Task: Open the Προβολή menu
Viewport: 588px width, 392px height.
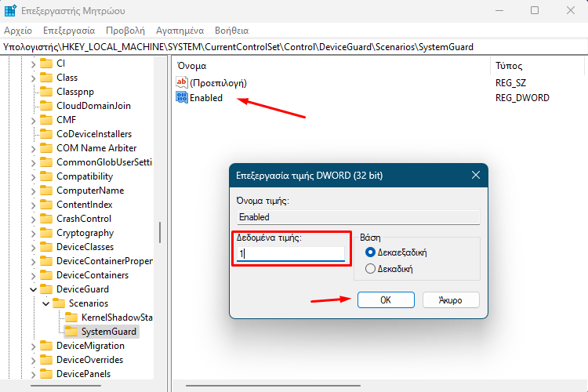Action: [x=125, y=31]
